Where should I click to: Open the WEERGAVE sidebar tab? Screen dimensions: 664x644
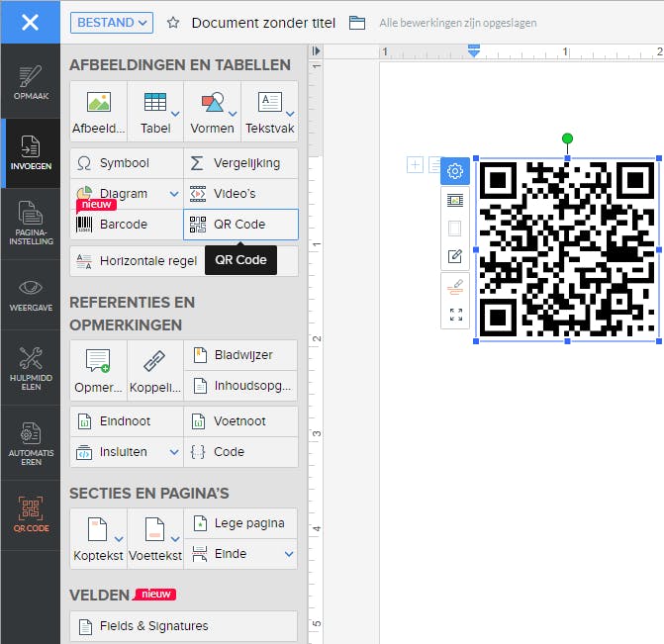(31, 295)
